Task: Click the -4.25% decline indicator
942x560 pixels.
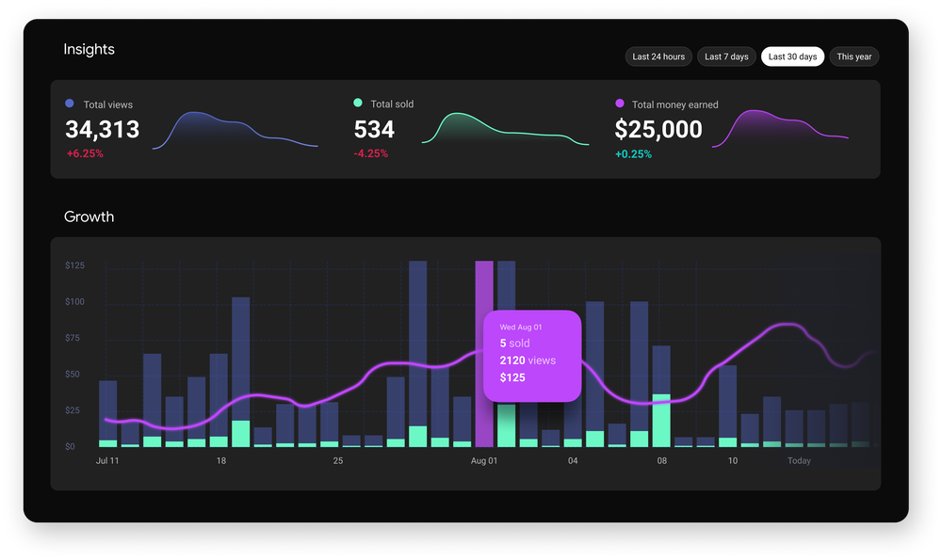Action: point(372,152)
